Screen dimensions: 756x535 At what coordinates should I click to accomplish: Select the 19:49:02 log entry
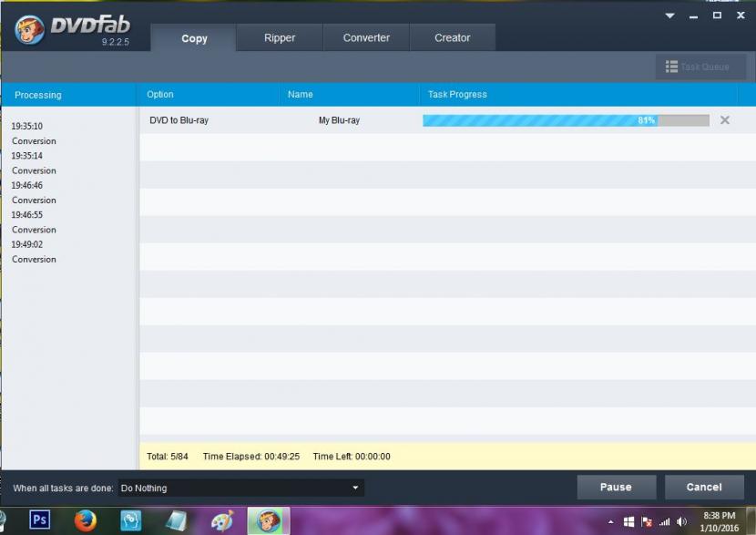tap(27, 244)
